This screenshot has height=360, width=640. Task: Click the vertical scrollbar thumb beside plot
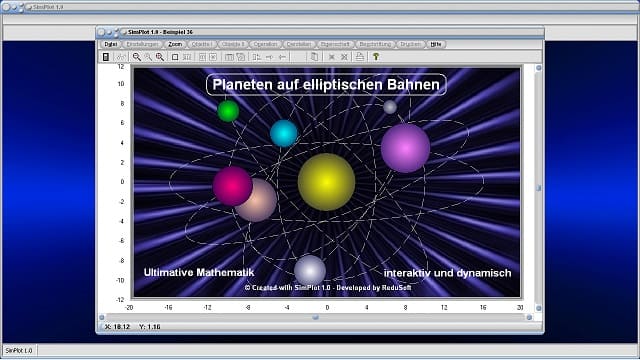[538, 188]
